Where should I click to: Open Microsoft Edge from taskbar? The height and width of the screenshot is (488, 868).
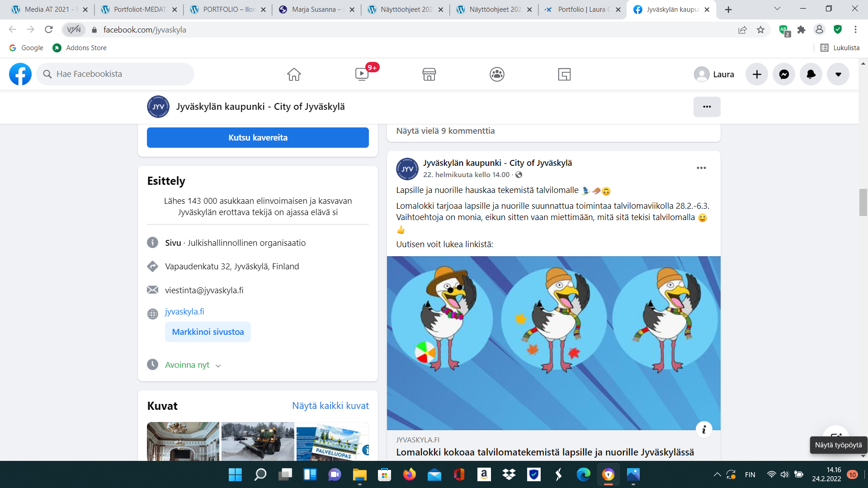584,474
